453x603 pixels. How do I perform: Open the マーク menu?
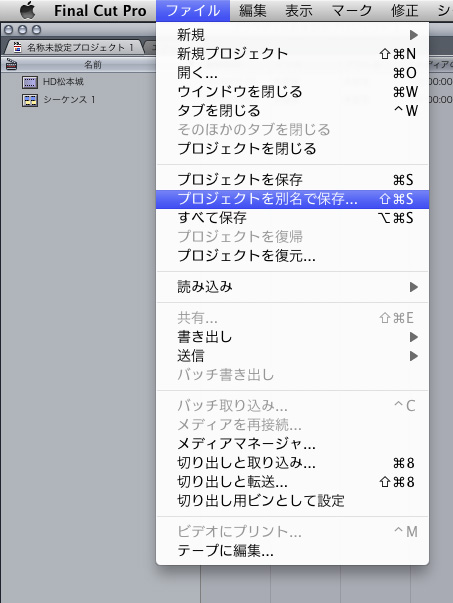click(x=352, y=11)
